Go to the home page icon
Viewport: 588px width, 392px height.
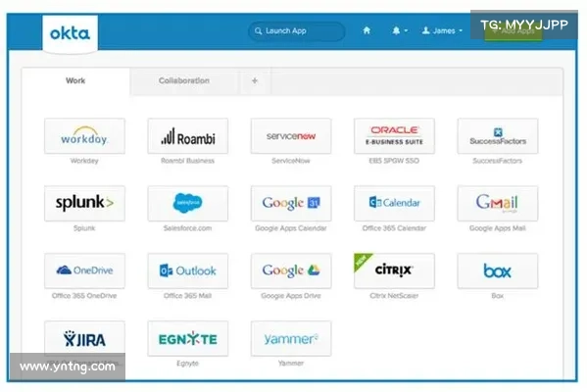pyautogui.click(x=367, y=30)
